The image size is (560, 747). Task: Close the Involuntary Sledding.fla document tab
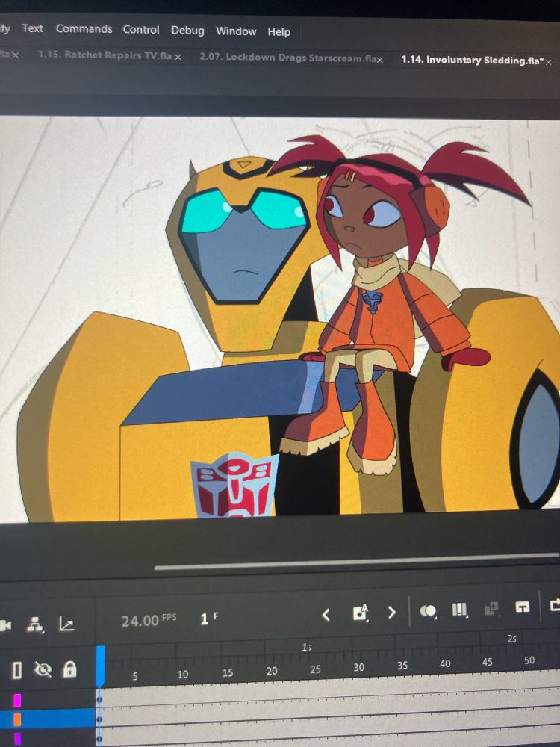coord(548,63)
